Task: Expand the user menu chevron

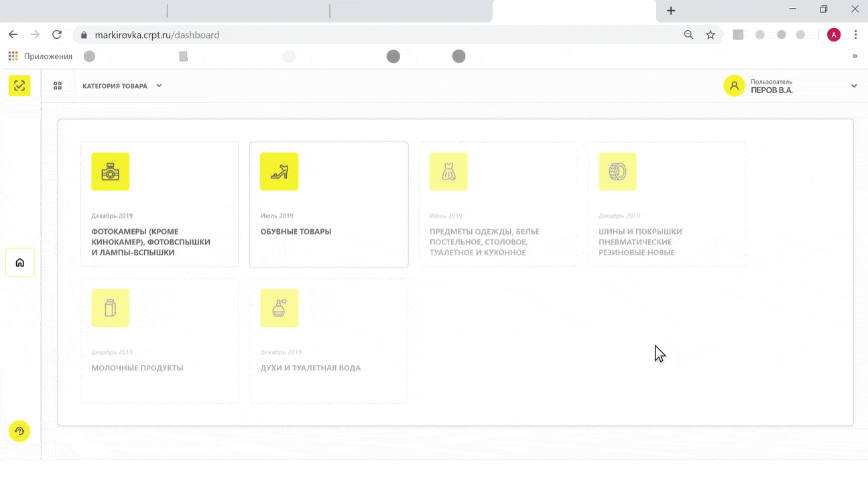Action: [x=854, y=86]
